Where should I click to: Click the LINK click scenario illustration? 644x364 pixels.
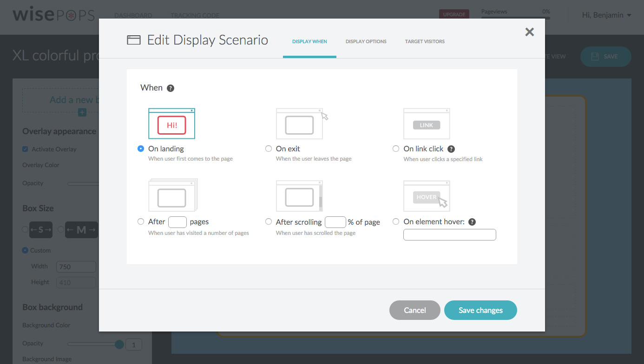[x=426, y=123]
